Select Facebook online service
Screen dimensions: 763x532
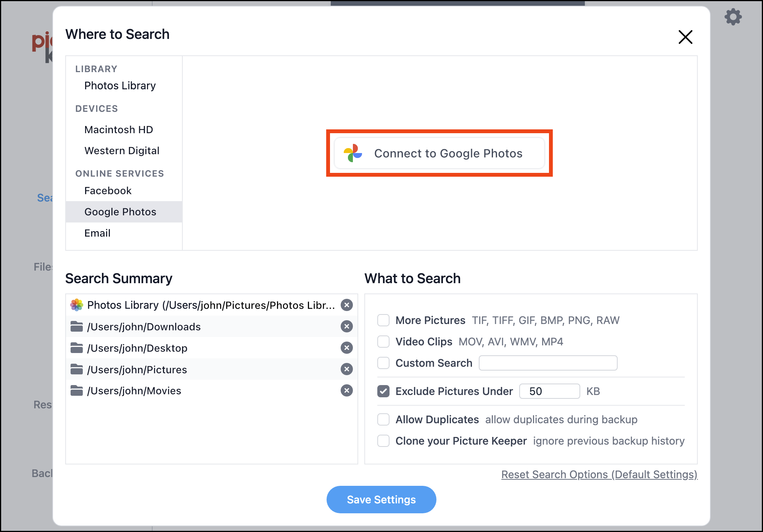(108, 191)
